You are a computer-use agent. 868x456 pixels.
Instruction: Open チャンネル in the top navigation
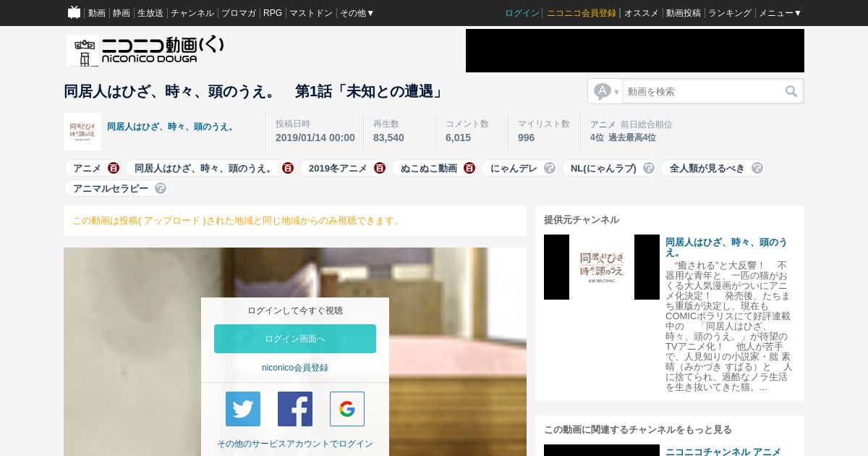coord(192,13)
